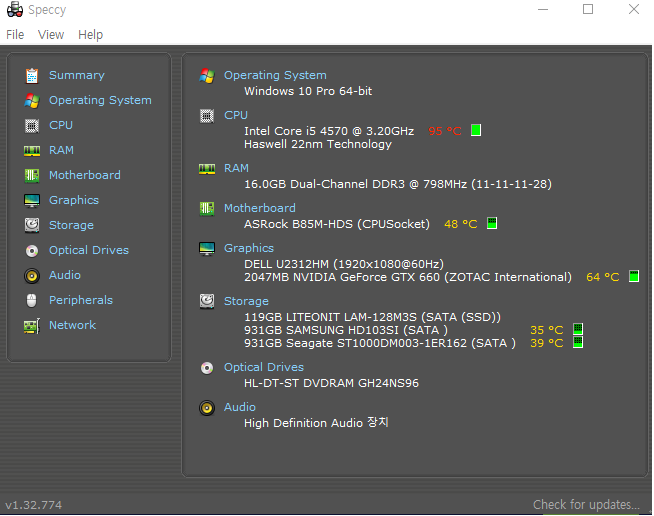Open the Operating System heading in main panel
This screenshot has width=654, height=516.
[275, 75]
